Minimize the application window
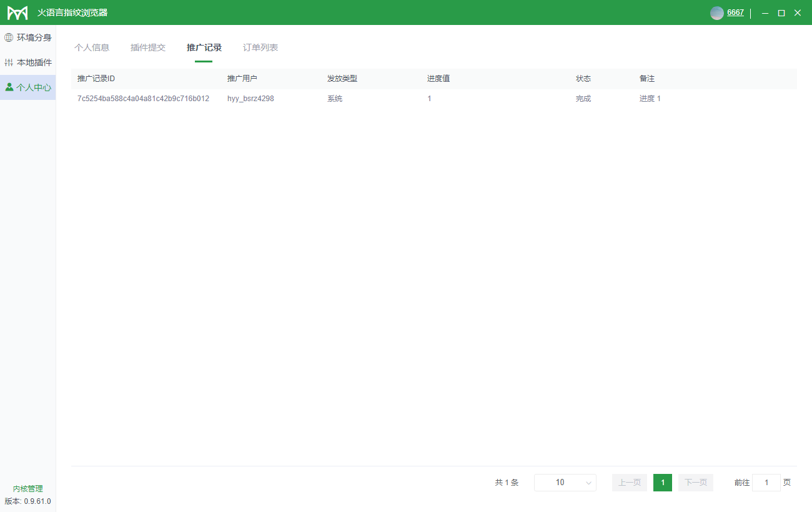Image resolution: width=812 pixels, height=512 pixels. tap(765, 13)
